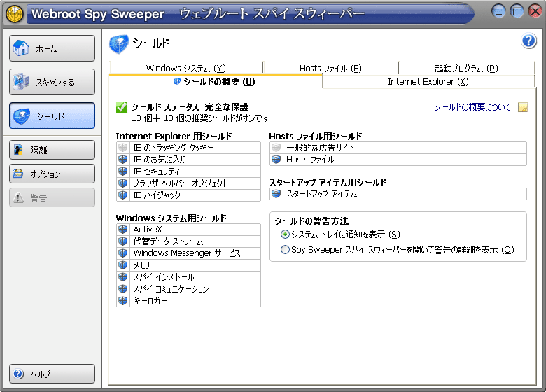Minimize the Spy Sweeper window
This screenshot has height=392, width=546.
pyautogui.click(x=498, y=11)
